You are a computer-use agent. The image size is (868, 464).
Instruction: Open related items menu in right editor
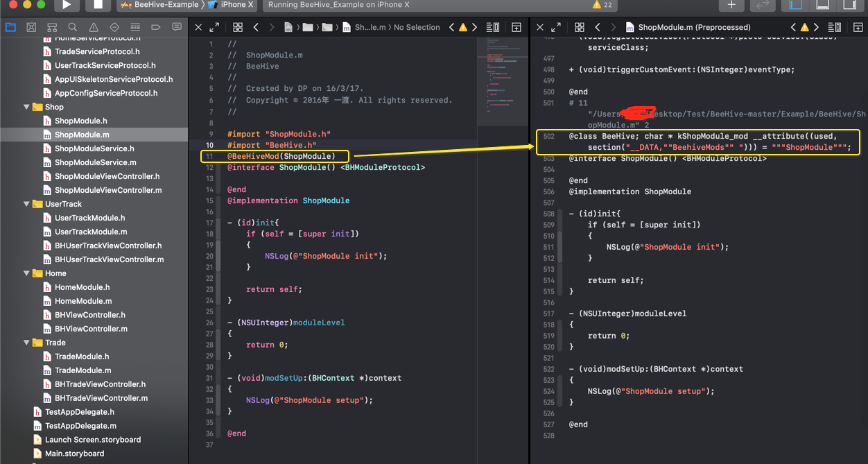point(580,28)
